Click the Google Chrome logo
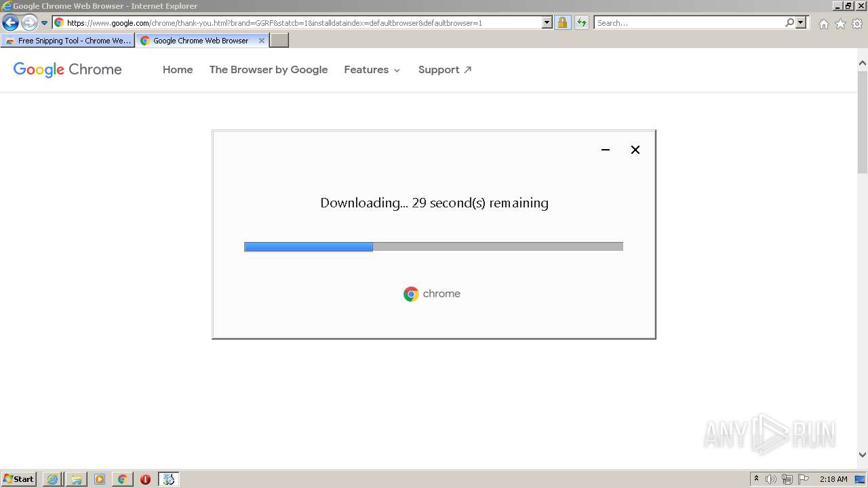This screenshot has height=488, width=868. 68,69
